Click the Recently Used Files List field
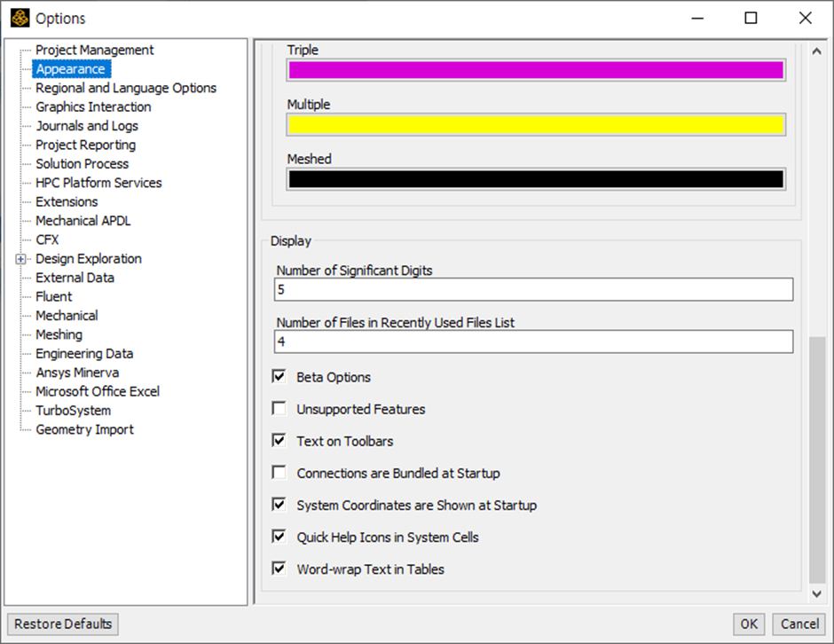834x644 pixels. pos(533,342)
